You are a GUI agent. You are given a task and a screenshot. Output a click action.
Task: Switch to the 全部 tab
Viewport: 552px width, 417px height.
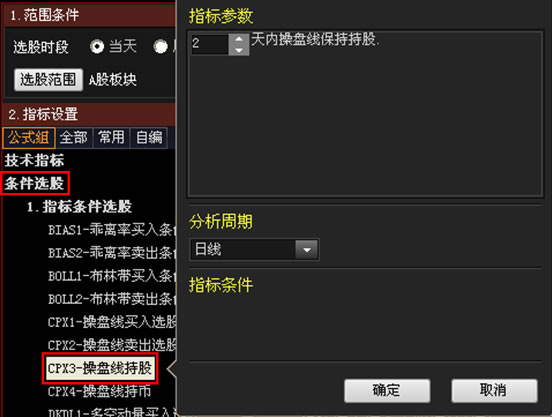(74, 138)
